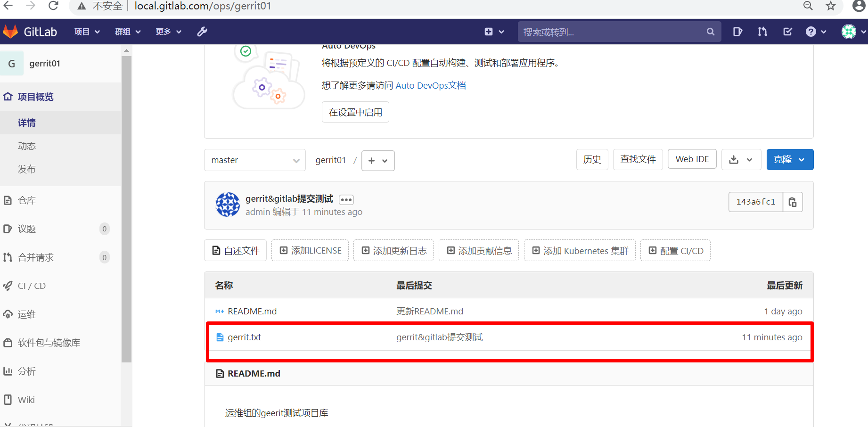
Task: Click the new item plus icon
Action: pyautogui.click(x=489, y=32)
